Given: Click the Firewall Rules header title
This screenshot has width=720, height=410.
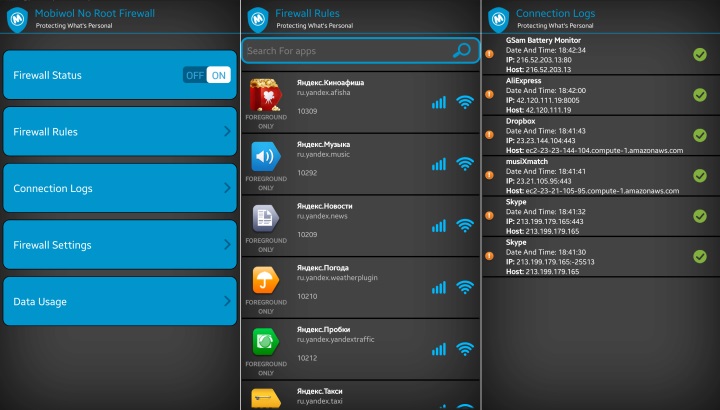Looking at the screenshot, I should click(307, 13).
